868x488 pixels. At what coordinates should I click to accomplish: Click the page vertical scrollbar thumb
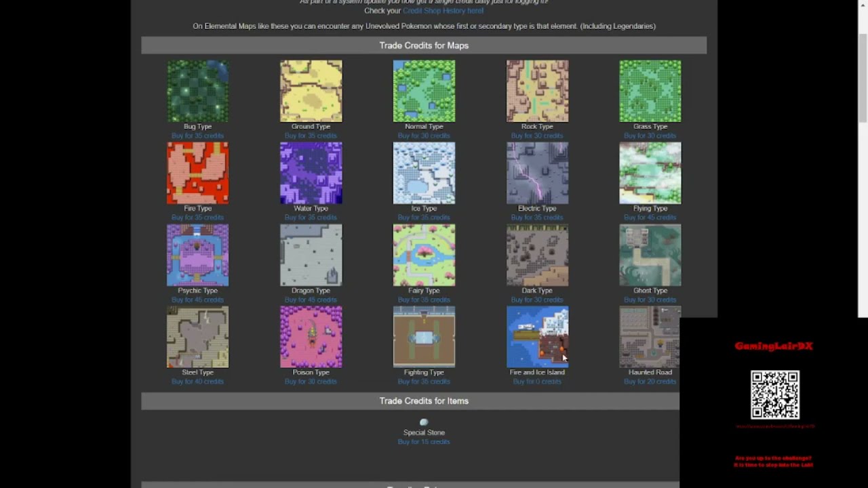click(x=863, y=78)
